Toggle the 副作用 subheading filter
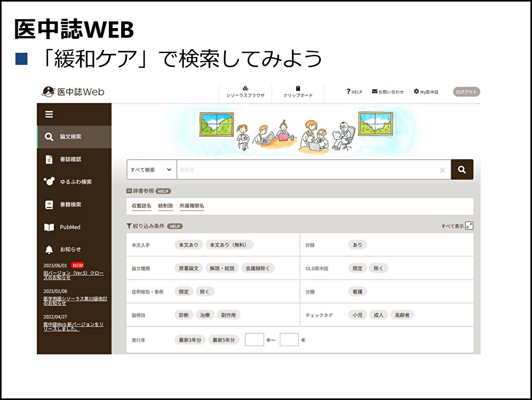532x400 pixels. pos(228,315)
